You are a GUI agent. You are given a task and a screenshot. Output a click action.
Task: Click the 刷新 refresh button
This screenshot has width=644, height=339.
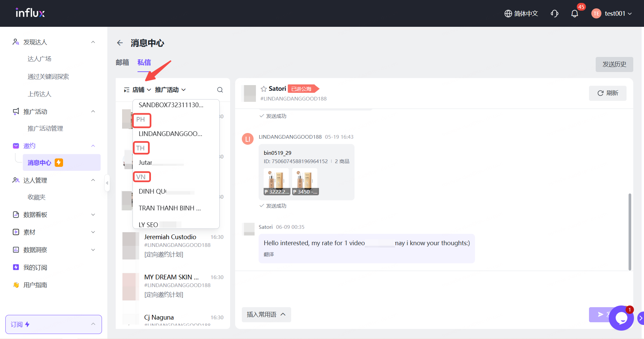point(607,93)
